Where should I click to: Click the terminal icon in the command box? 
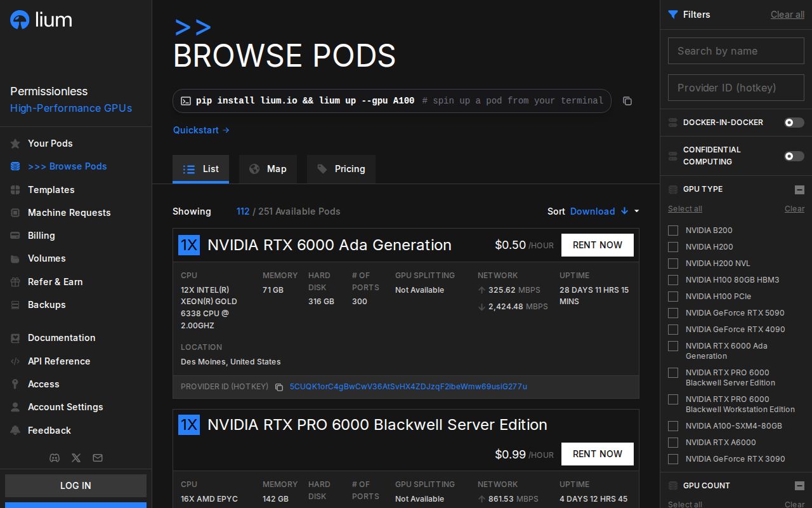coord(186,100)
